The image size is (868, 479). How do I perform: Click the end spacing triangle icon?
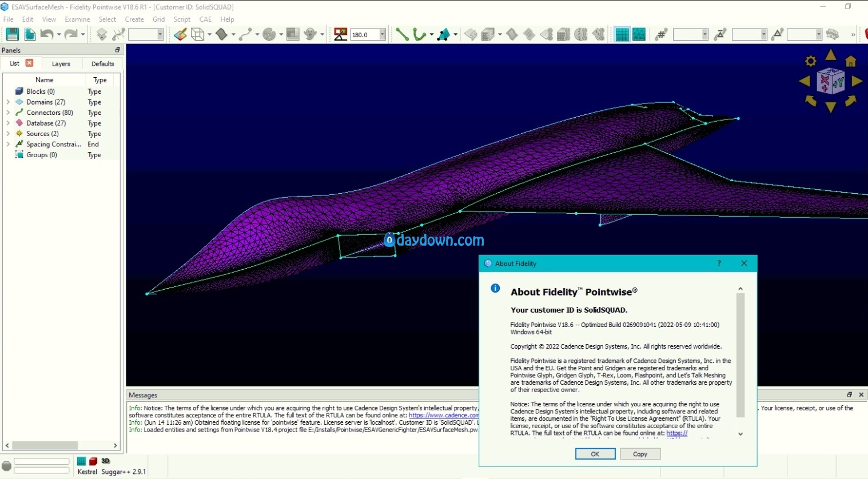777,34
